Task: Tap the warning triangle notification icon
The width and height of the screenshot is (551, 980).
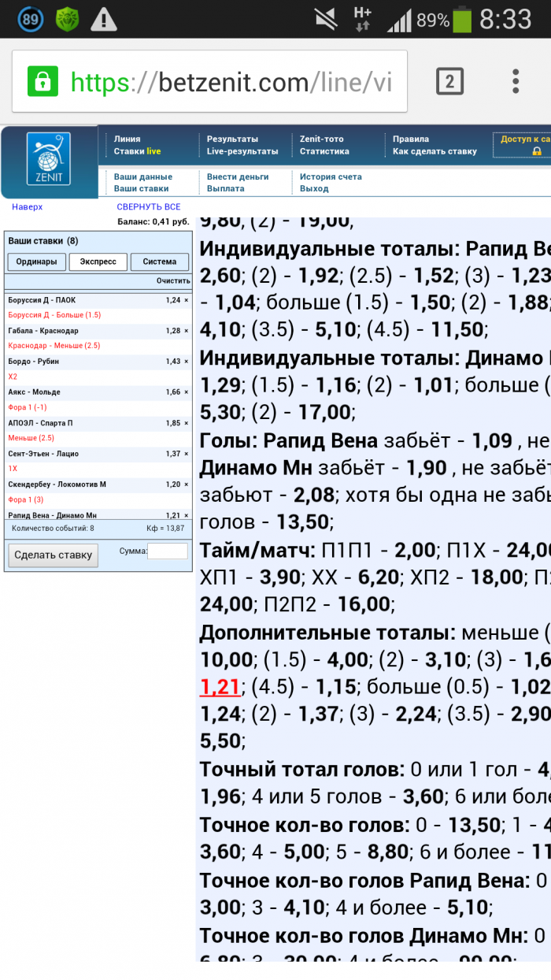Action: pos(104,19)
